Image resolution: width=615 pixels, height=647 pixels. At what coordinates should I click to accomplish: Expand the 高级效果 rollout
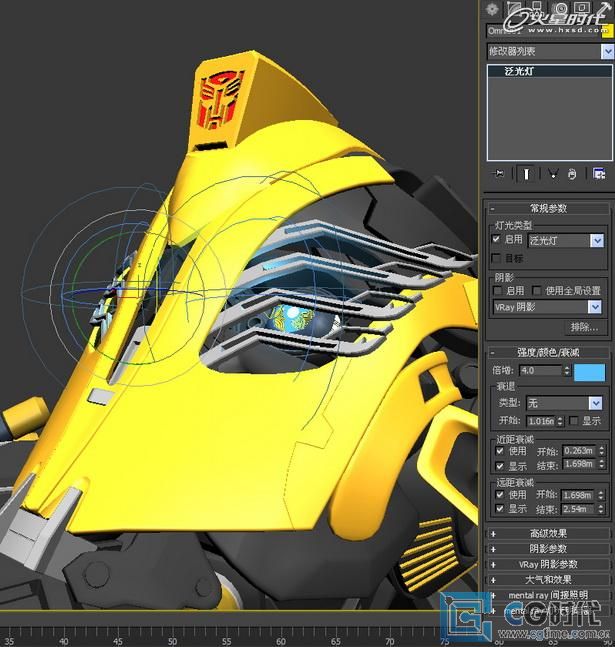pos(548,534)
